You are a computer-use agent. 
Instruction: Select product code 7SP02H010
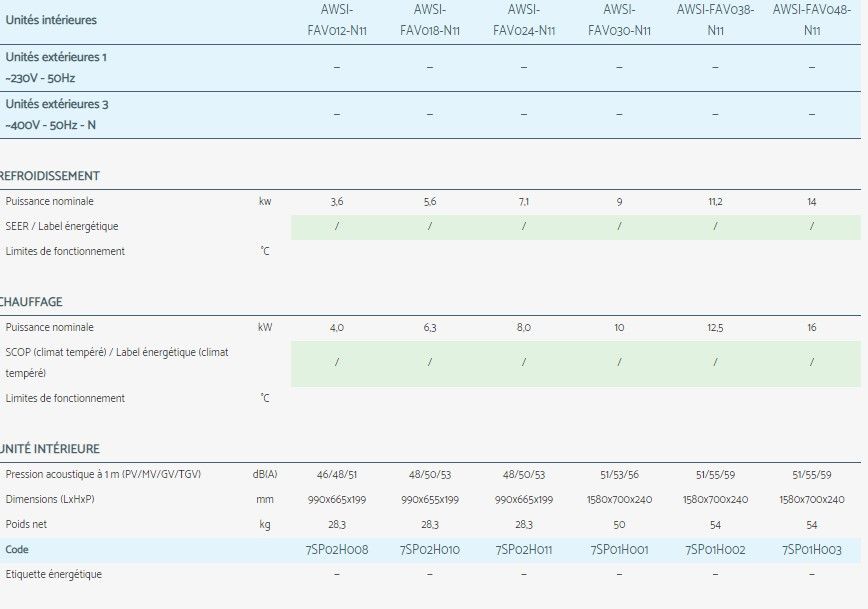429,550
